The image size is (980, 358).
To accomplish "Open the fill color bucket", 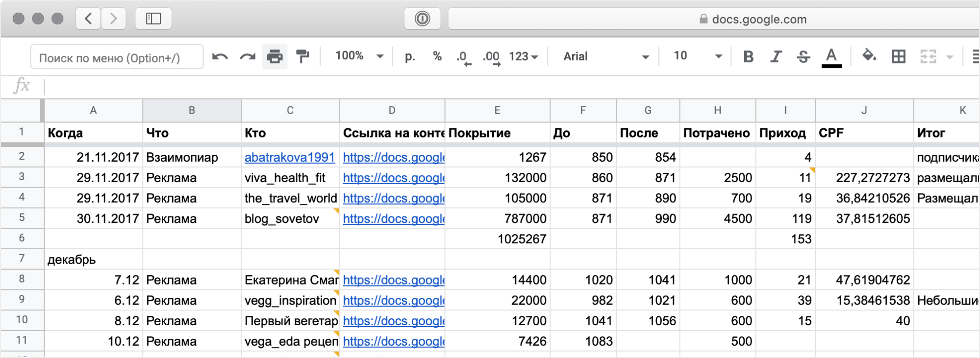I will [x=869, y=55].
